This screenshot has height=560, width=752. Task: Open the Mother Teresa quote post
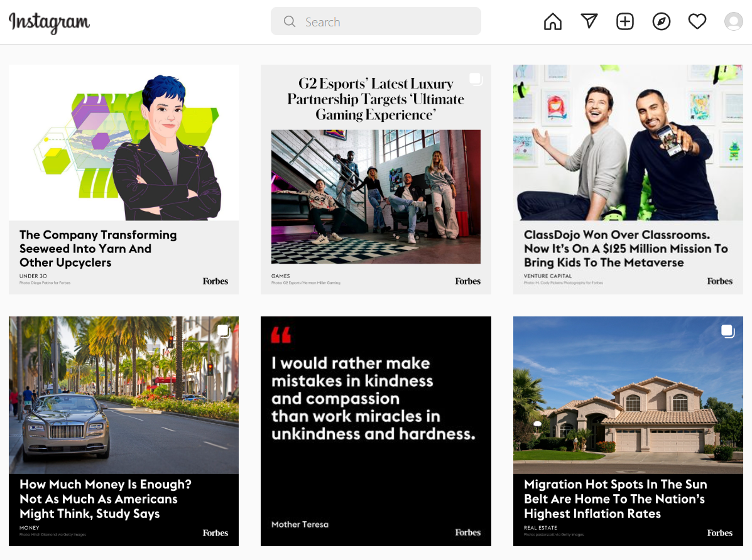376,431
